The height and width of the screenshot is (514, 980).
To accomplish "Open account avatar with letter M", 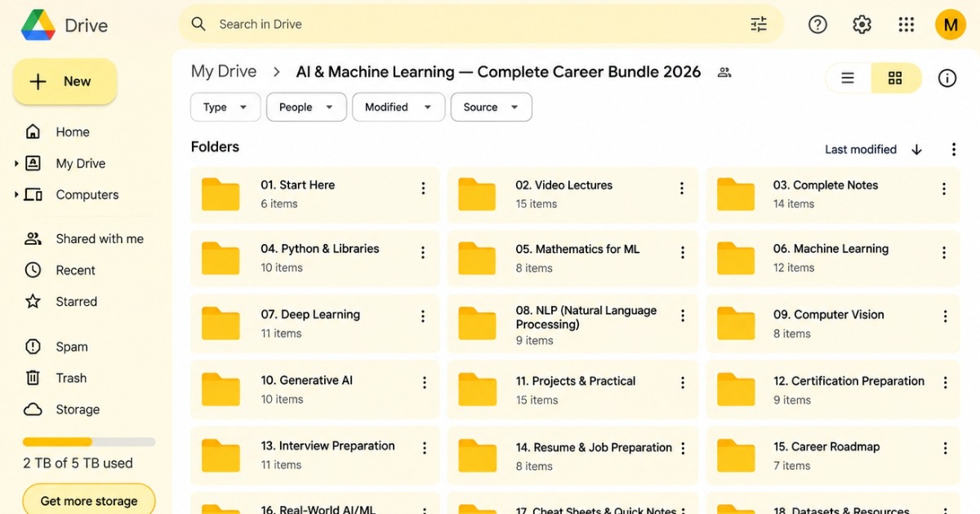I will (950, 24).
